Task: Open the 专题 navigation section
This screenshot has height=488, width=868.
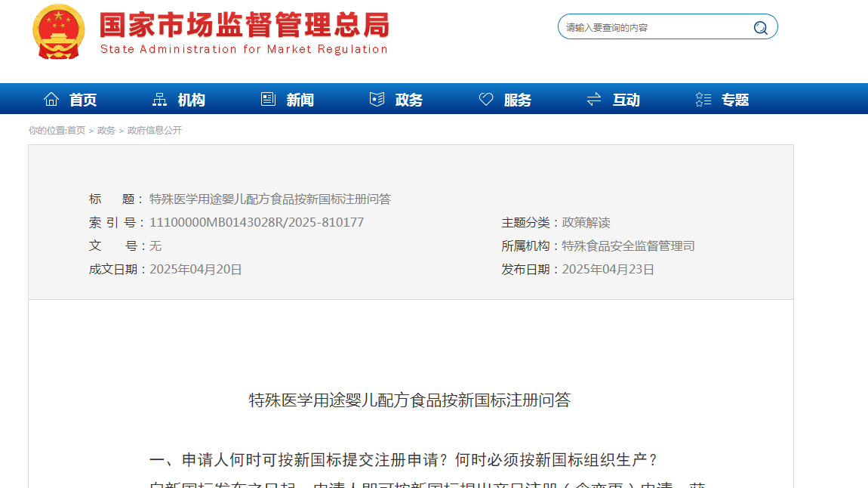Action: point(735,100)
